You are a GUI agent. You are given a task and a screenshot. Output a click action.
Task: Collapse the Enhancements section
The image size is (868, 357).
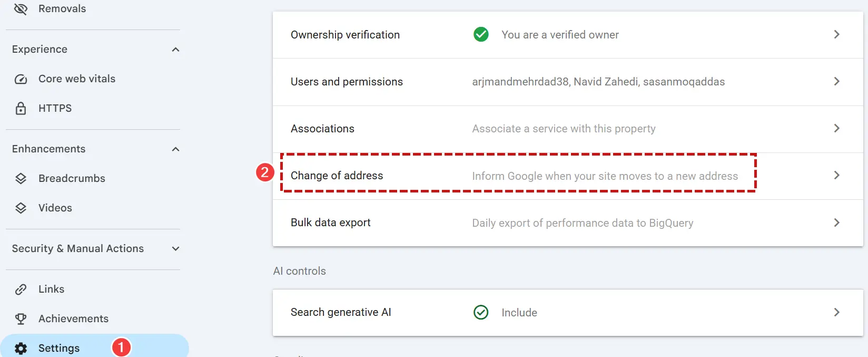click(176, 149)
